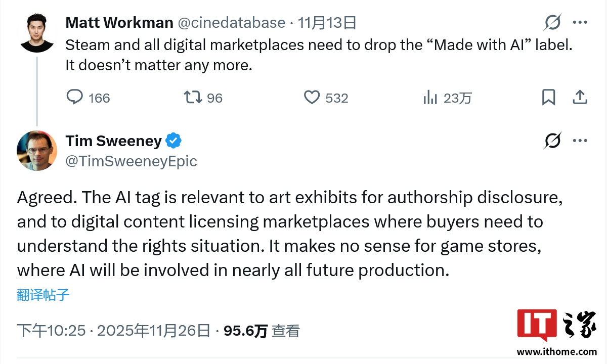Click the 翻译帖子 translate link
The height and width of the screenshot is (364, 607).
[42, 296]
